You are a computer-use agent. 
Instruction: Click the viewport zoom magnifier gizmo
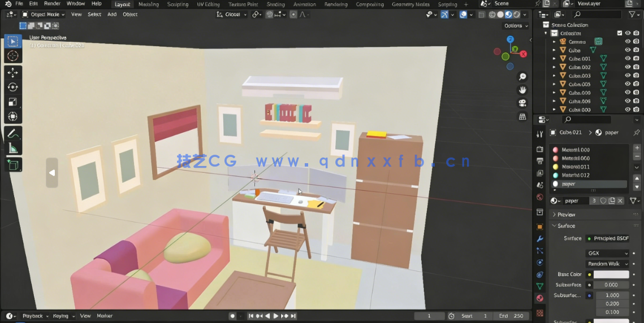click(522, 77)
